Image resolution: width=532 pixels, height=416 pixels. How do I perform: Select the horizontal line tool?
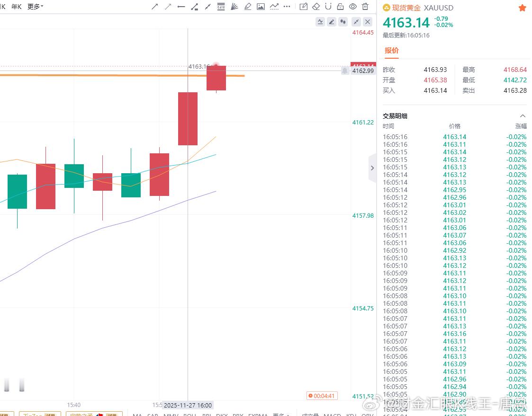tap(180, 6)
